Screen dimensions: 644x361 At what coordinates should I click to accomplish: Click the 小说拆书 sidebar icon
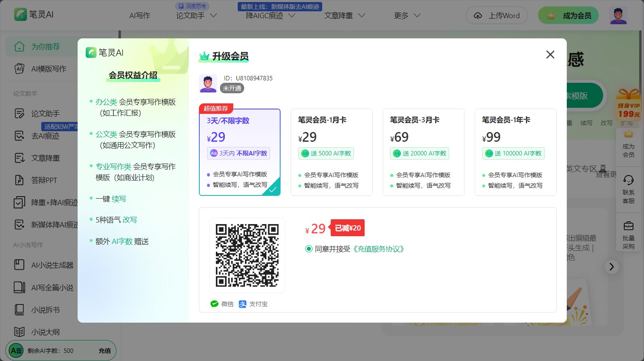[19, 310]
